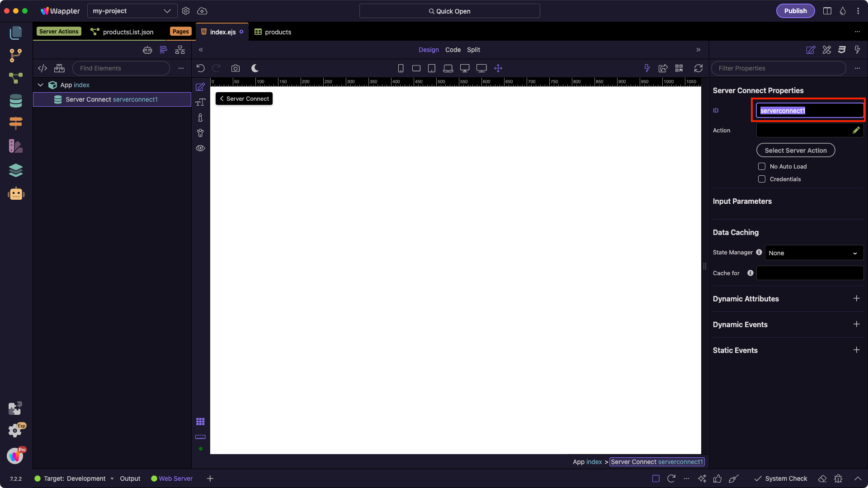The image size is (868, 488).
Task: Enable the No Auto Load checkbox
Action: pos(762,166)
